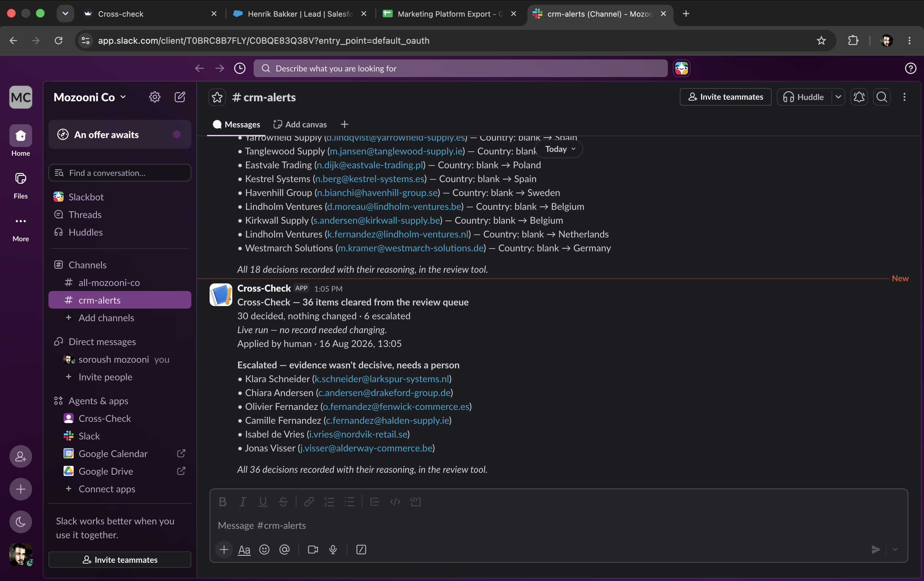924x581 pixels.
Task: Click Find a conversation field
Action: 120,173
